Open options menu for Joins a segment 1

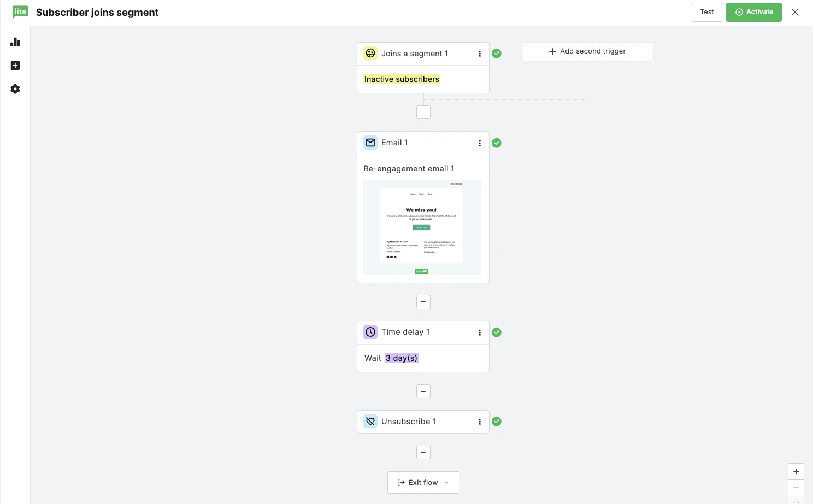(x=480, y=54)
